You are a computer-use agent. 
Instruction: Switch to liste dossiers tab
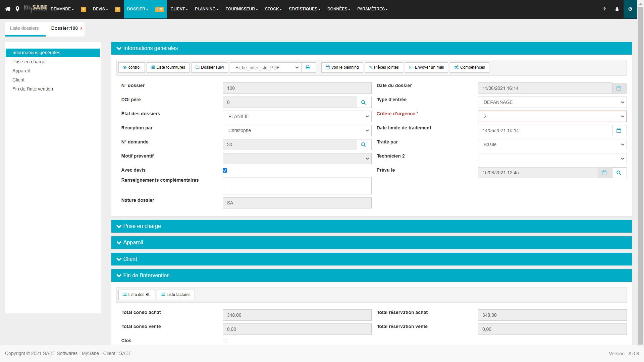point(24,28)
